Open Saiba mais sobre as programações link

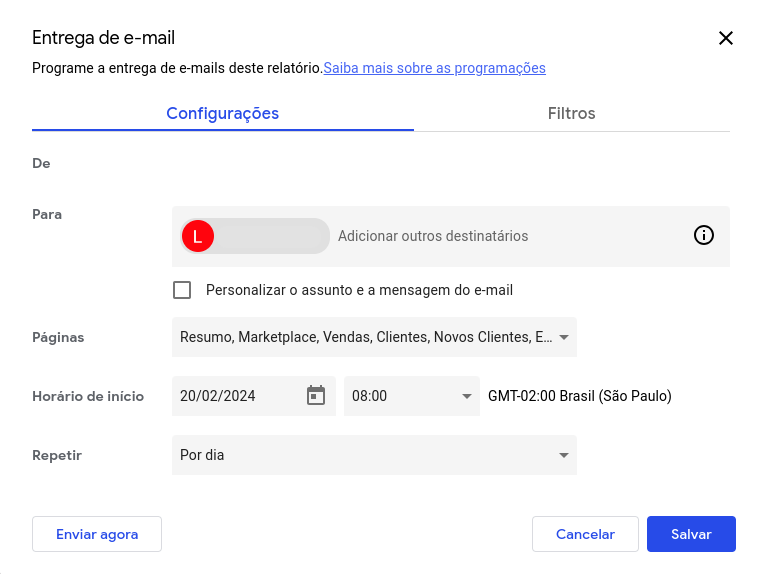click(x=434, y=68)
